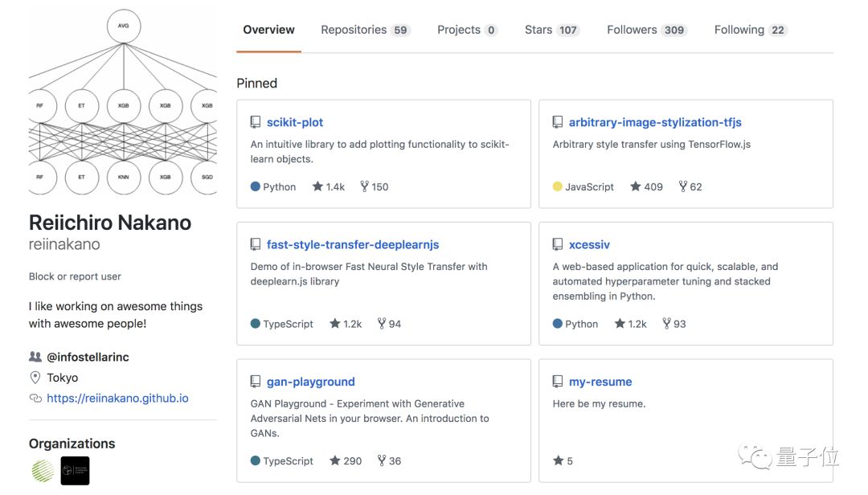Screen dimensions: 868x495
Task: Open the @infostellarinc organization link
Action: [88, 357]
